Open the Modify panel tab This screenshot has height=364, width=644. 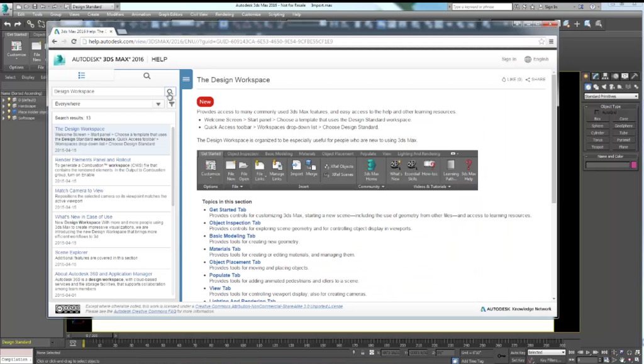596,76
